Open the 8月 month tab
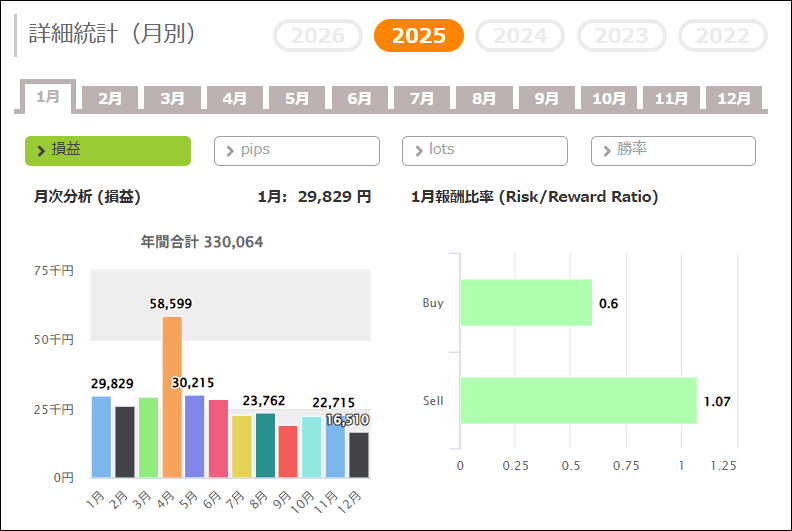The image size is (792, 531). click(484, 99)
